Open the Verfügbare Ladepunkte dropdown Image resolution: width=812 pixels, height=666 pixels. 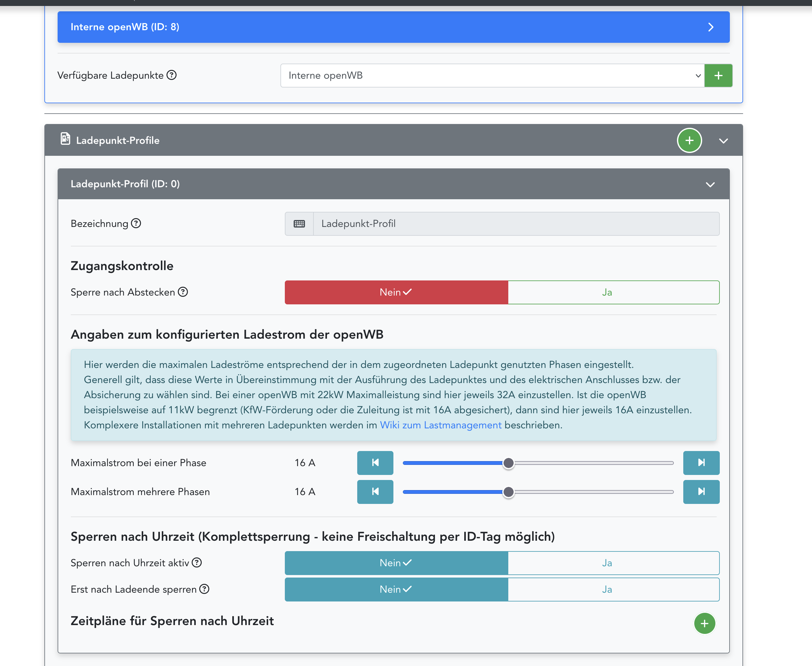492,76
